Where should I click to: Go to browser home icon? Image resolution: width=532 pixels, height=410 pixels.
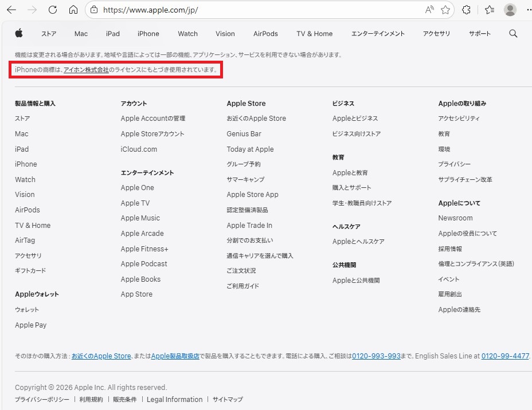click(x=73, y=10)
